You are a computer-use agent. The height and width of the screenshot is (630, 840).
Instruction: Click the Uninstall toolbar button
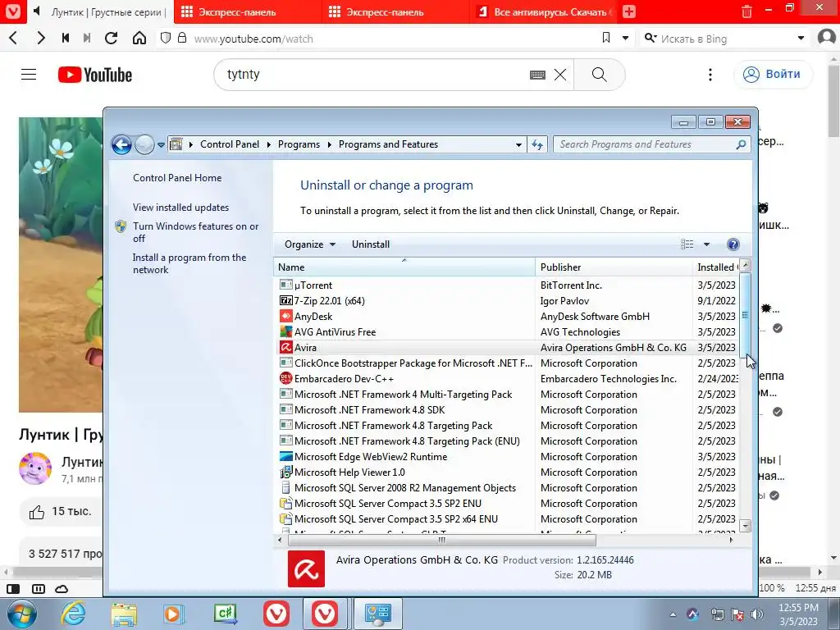point(370,244)
